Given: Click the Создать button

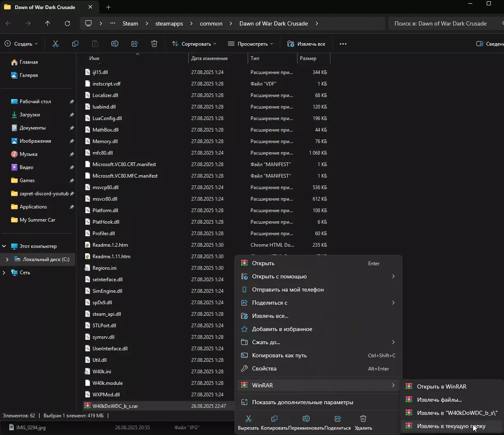Looking at the screenshot, I should [x=21, y=44].
